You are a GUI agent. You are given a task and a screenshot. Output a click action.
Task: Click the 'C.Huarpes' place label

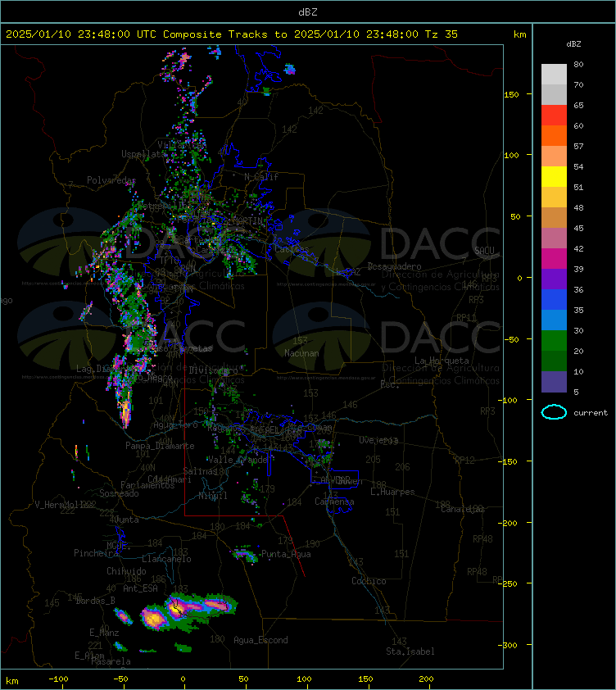coord(392,492)
